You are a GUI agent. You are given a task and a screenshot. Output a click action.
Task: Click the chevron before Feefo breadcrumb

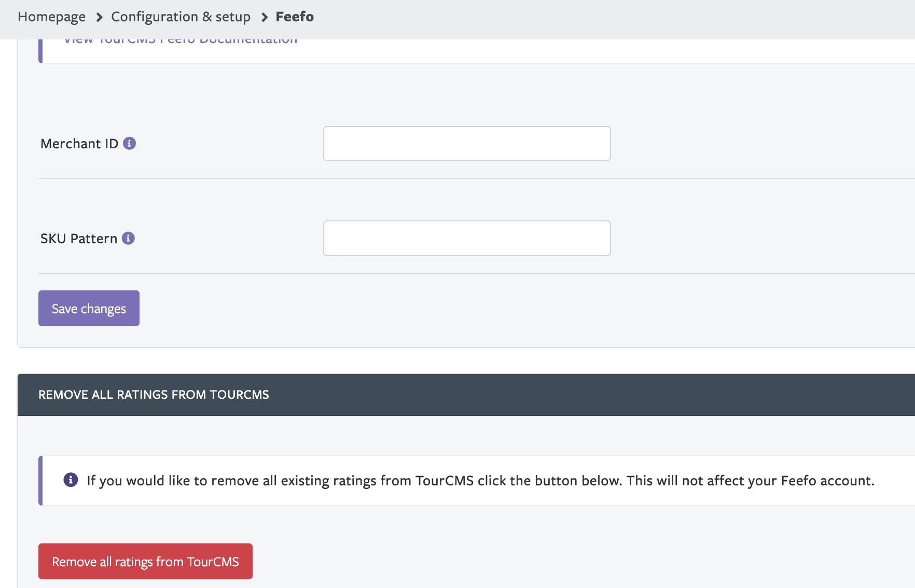(x=264, y=17)
